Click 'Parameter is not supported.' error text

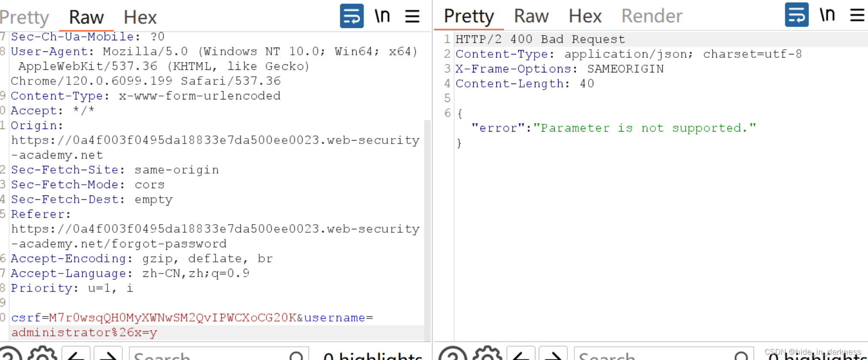click(644, 128)
